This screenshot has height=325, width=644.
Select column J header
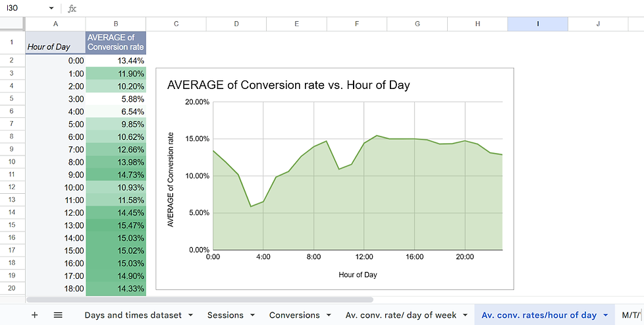tap(598, 24)
